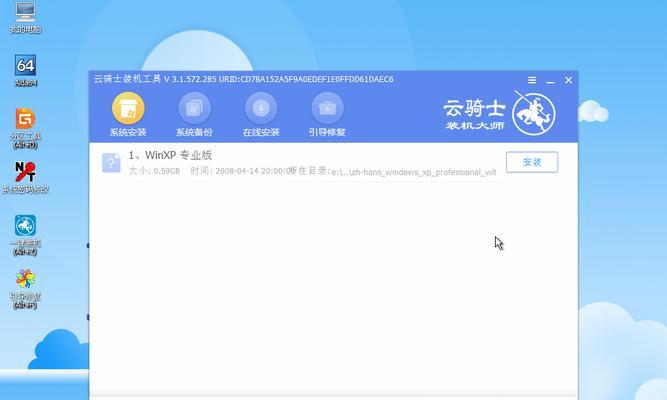This screenshot has height=400, width=667.
Task: Launch the 一键装机 (Alt+Z) desktop shortcut
Action: pos(25,235)
